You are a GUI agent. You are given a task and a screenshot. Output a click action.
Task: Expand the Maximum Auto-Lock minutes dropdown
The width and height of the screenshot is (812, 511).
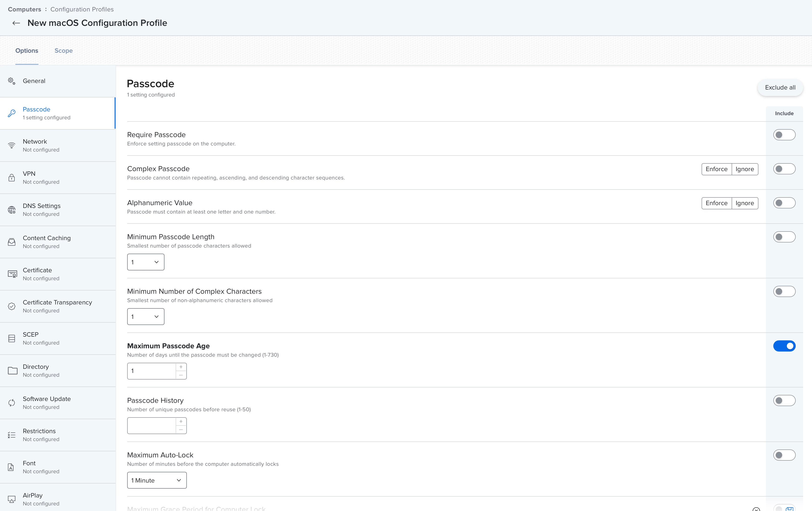click(157, 480)
